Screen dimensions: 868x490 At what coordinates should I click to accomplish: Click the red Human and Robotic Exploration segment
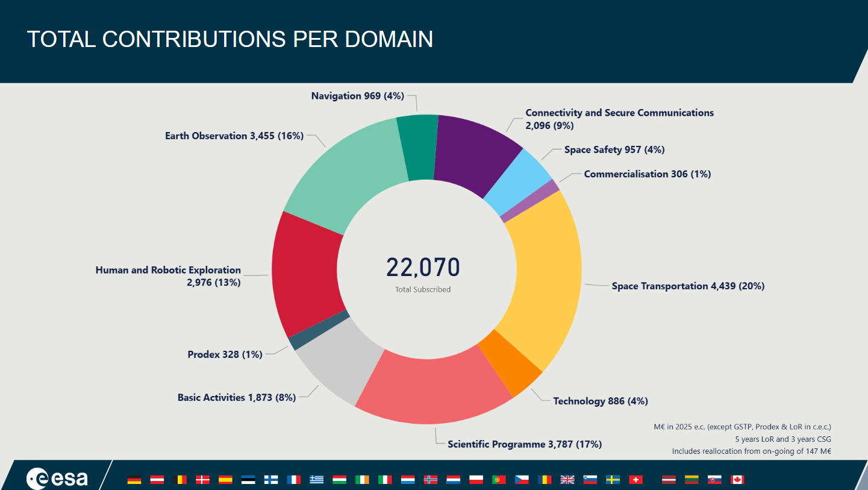(304, 271)
